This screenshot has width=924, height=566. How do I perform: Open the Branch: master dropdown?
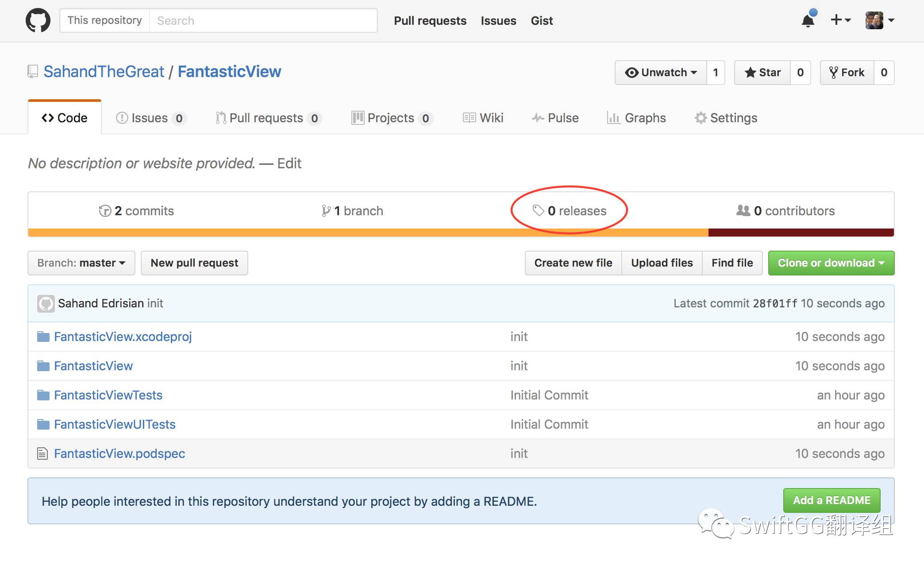click(81, 263)
